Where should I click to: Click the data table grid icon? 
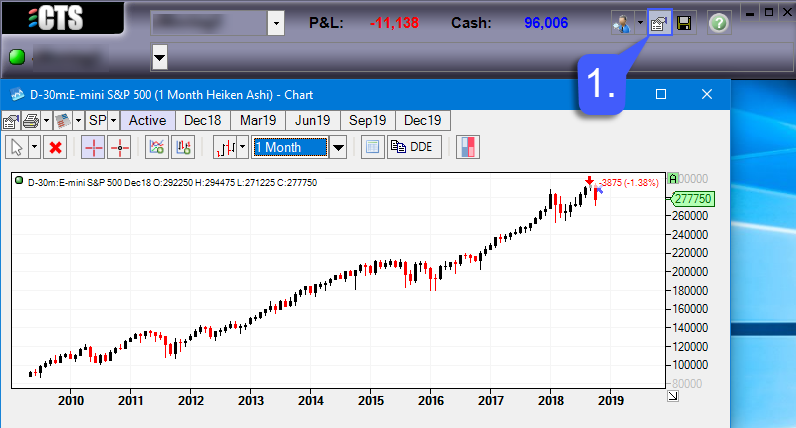pyautogui.click(x=373, y=147)
